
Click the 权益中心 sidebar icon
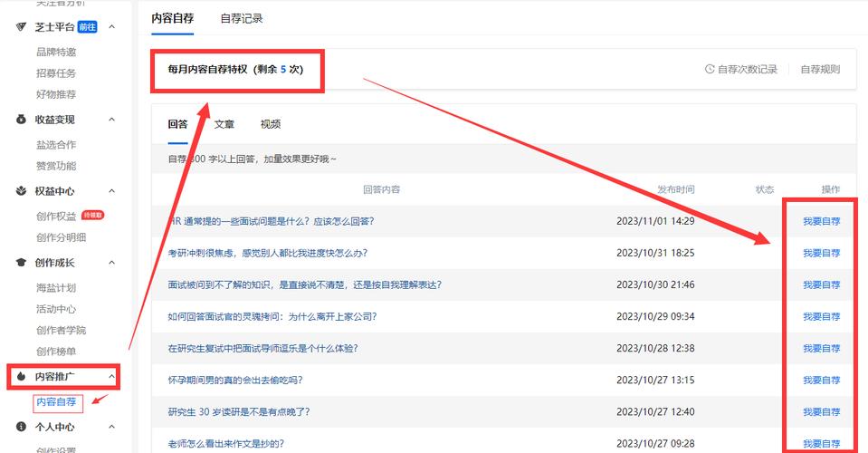pyautogui.click(x=21, y=191)
